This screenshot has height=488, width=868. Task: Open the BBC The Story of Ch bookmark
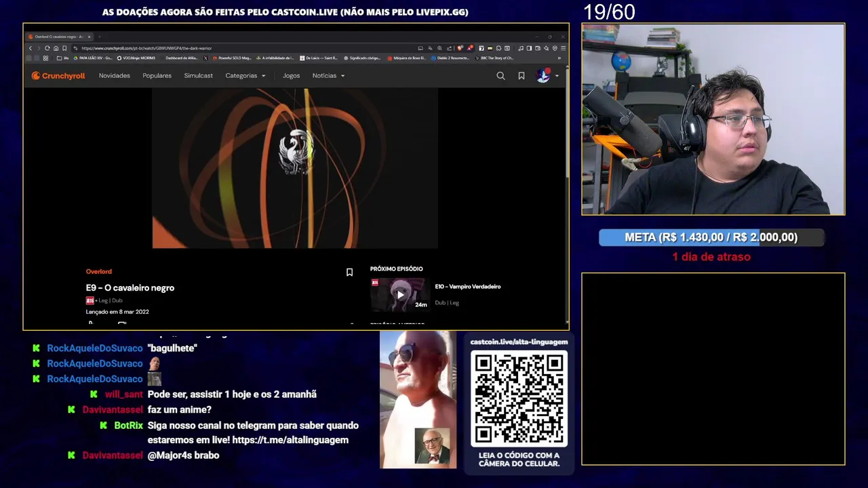click(495, 58)
